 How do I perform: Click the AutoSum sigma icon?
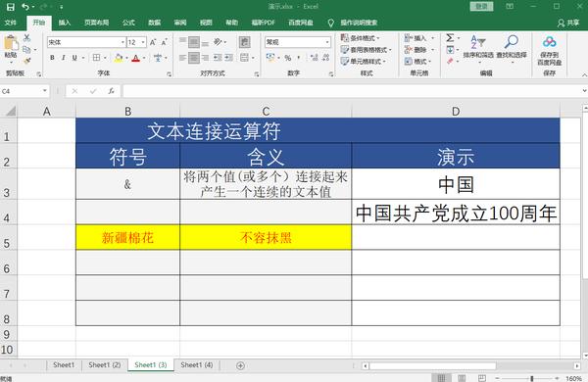(x=450, y=37)
